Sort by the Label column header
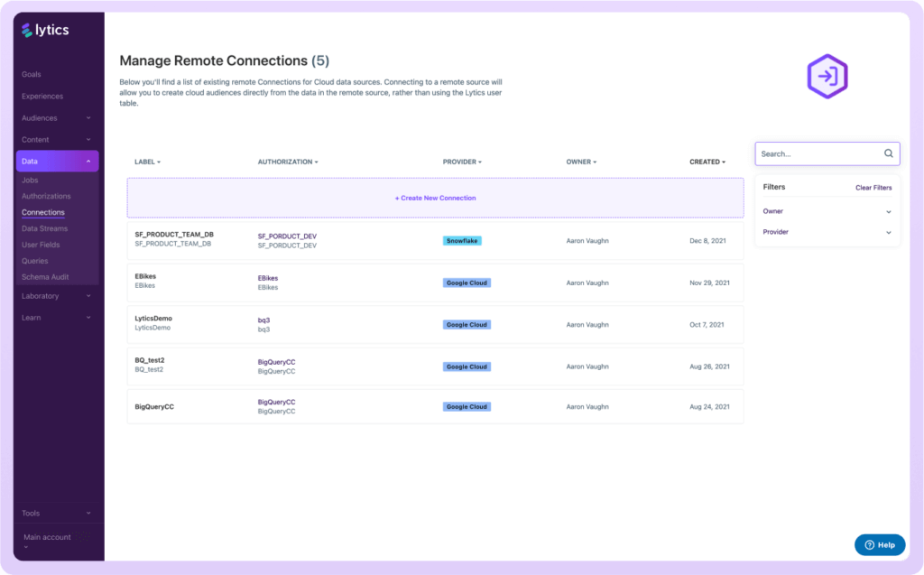 click(x=147, y=162)
